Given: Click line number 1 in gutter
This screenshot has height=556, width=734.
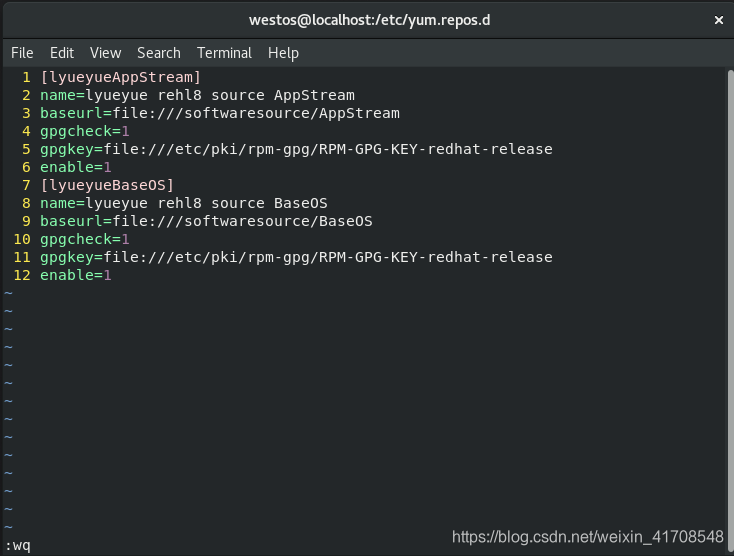Looking at the screenshot, I should (x=26, y=77).
